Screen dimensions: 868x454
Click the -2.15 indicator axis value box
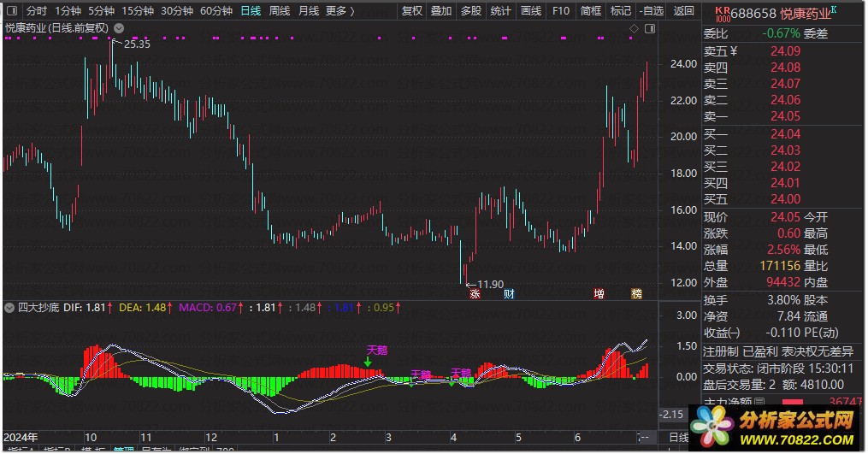pyautogui.click(x=671, y=414)
